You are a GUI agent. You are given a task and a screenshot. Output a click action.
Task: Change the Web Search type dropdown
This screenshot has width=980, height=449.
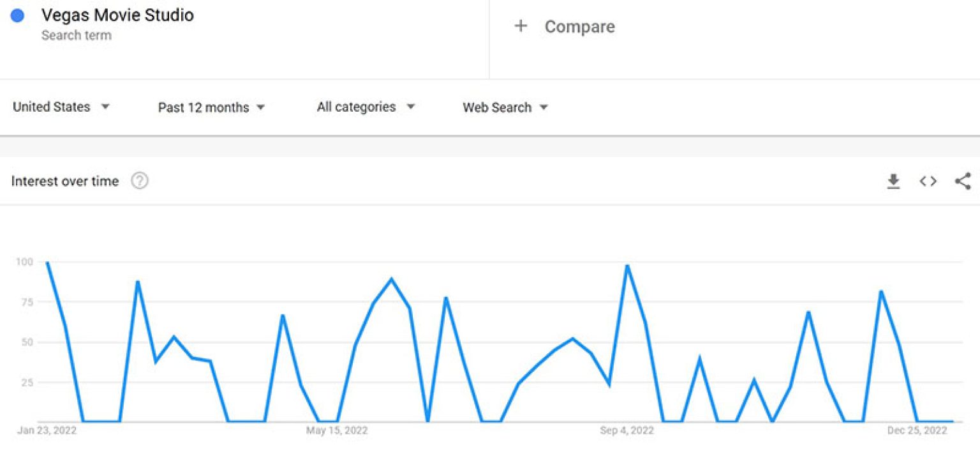coord(505,107)
